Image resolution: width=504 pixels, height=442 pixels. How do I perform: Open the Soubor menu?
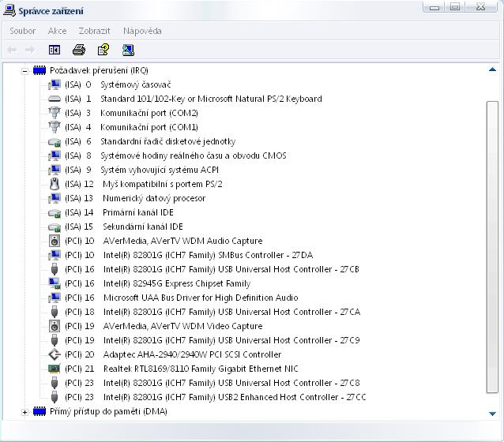click(23, 31)
